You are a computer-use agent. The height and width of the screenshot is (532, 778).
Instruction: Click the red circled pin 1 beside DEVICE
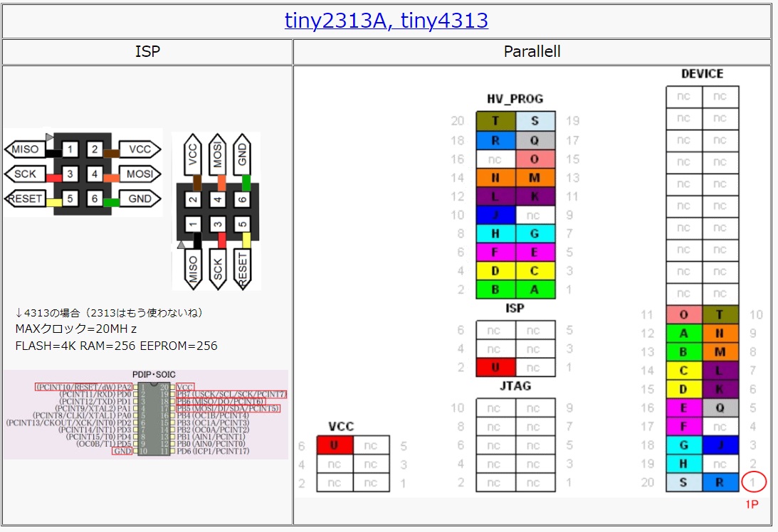point(753,482)
